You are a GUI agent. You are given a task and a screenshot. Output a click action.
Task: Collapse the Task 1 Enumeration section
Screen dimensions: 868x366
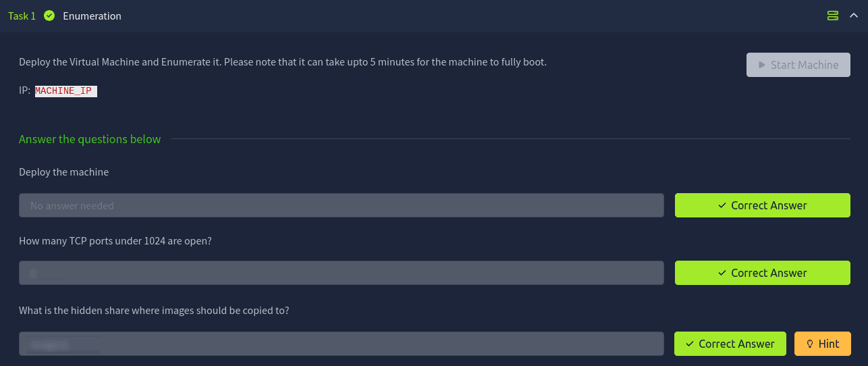coord(853,16)
